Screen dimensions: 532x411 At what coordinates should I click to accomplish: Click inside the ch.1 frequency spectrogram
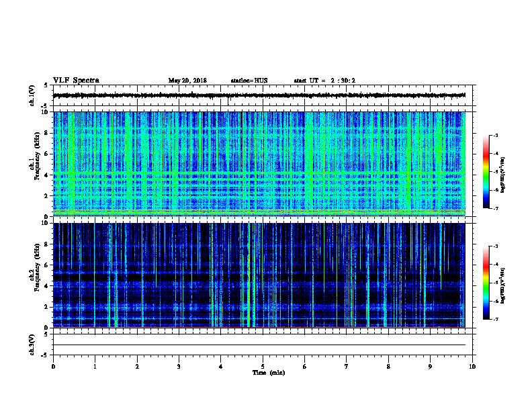tap(259, 164)
